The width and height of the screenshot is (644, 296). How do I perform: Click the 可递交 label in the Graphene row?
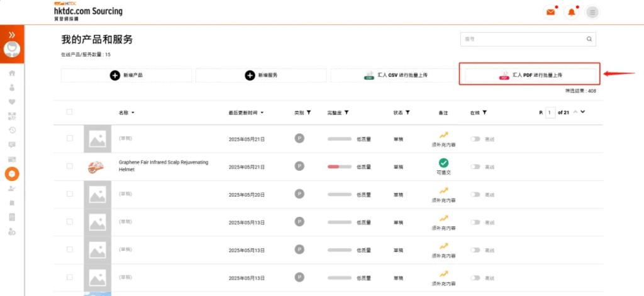[443, 173]
